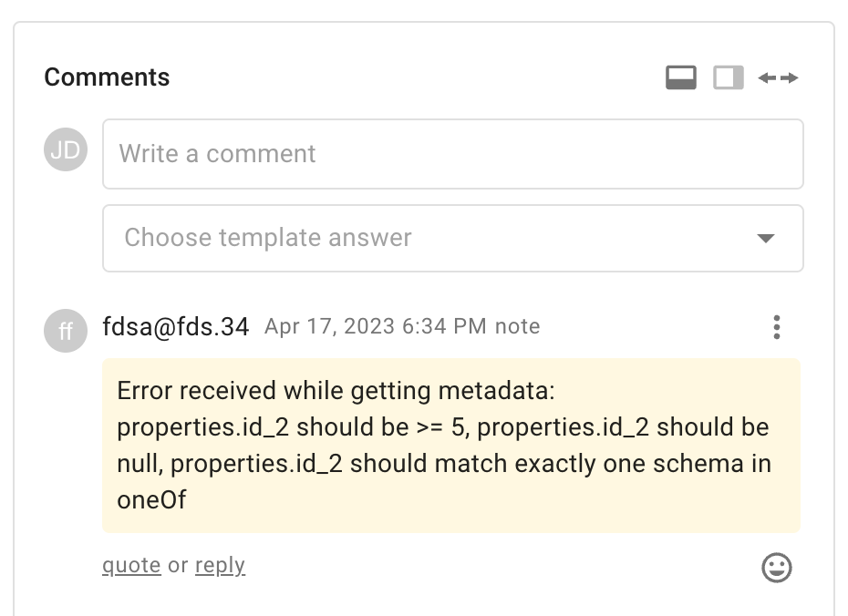Expand panel width using double-arrow icon
This screenshot has width=848, height=616.
(x=778, y=78)
